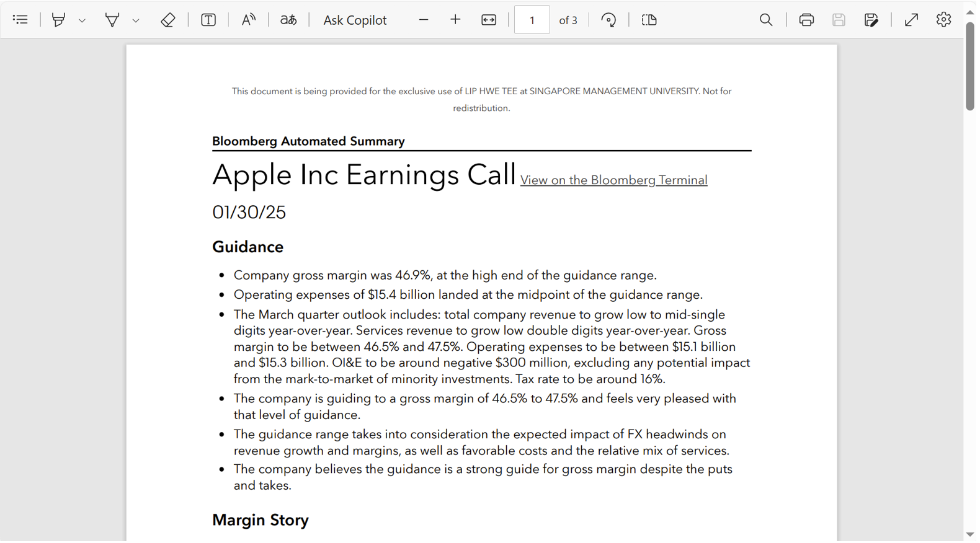Enter full screen view

point(911,20)
